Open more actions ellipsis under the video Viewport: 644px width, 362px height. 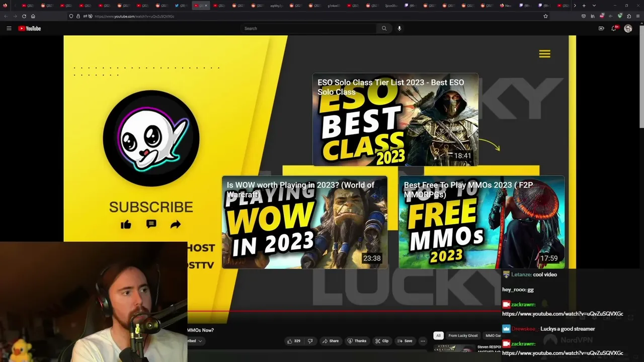point(423,341)
